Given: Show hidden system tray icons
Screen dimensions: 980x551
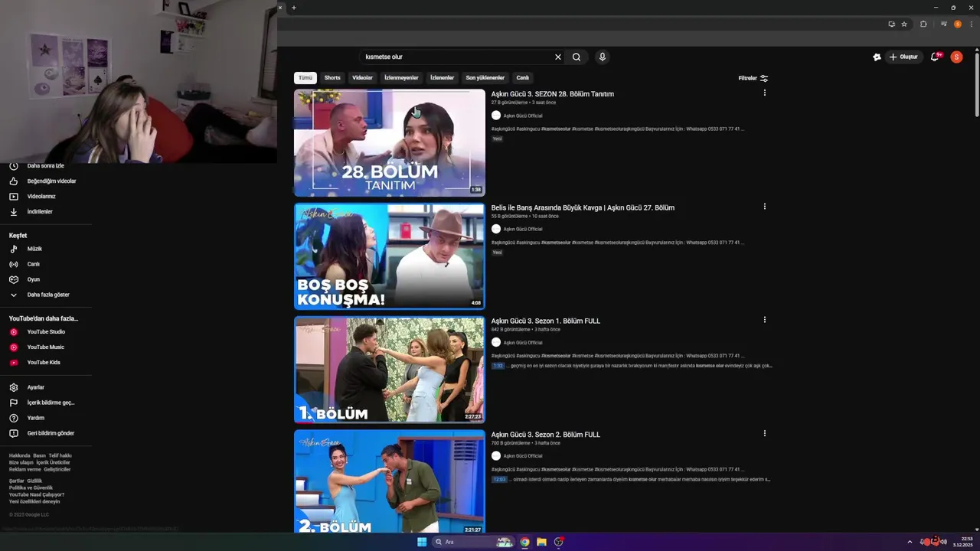Looking at the screenshot, I should tap(910, 542).
